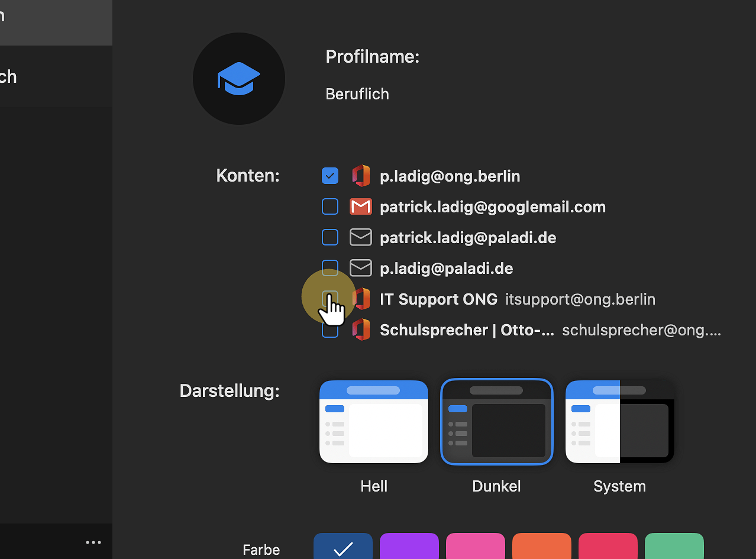The height and width of the screenshot is (559, 756).
Task: Select the purple color swatch
Action: (x=409, y=547)
